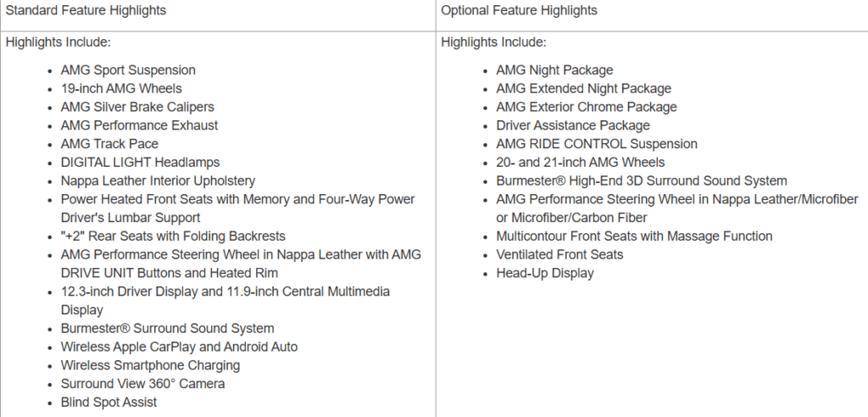Select the AMG Track Pace line
This screenshot has width=868, height=417.
tap(109, 144)
